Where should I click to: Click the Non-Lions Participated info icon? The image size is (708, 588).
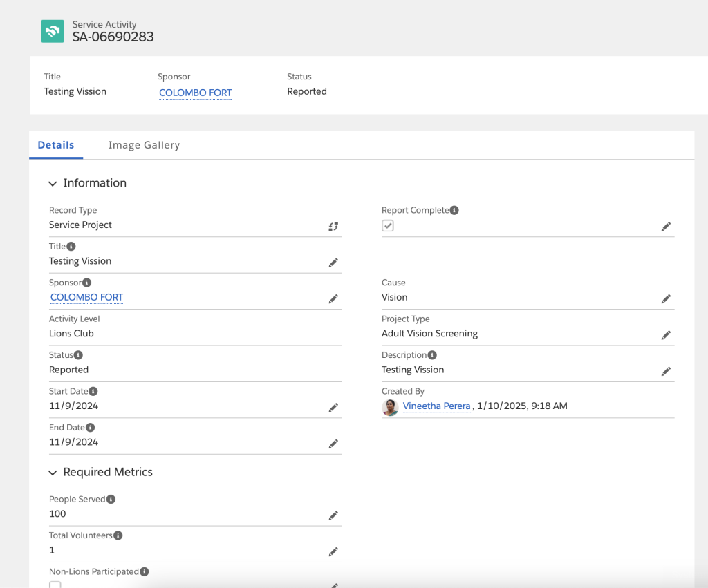(x=144, y=571)
